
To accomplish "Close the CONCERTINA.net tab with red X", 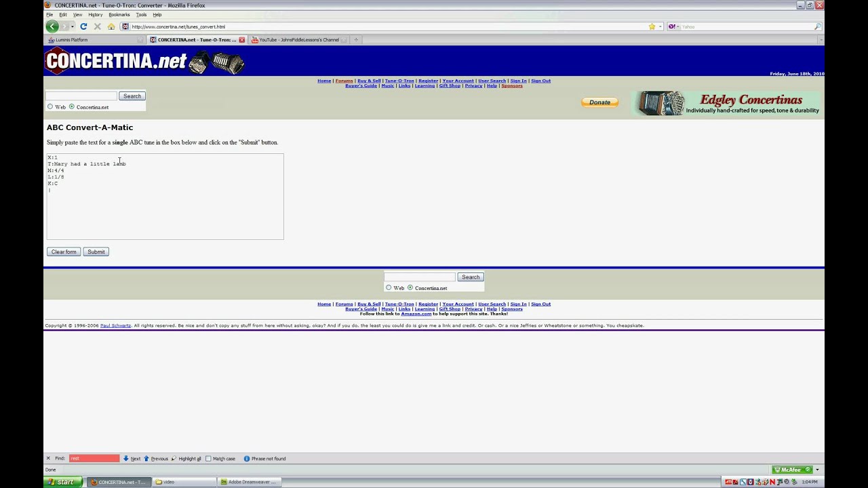I will point(241,40).
